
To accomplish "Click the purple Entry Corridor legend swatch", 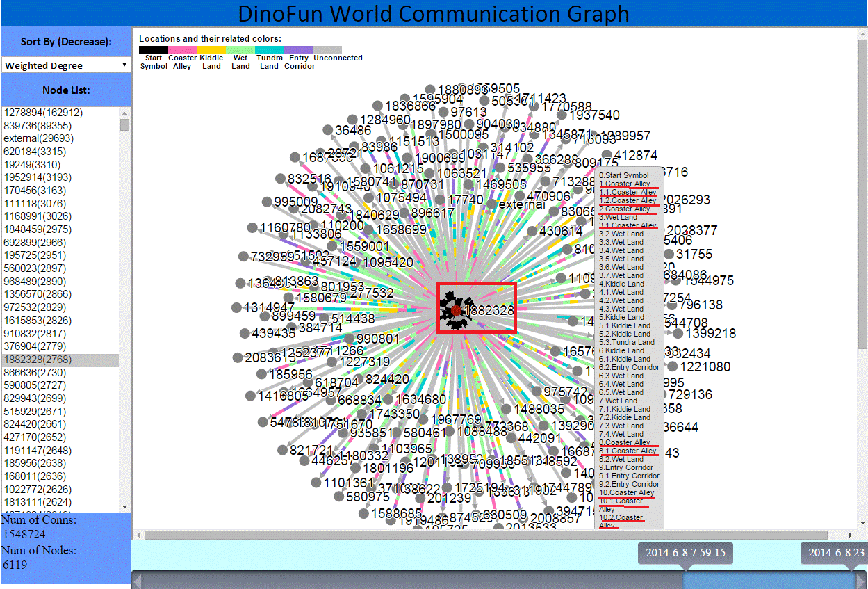I will (x=299, y=49).
